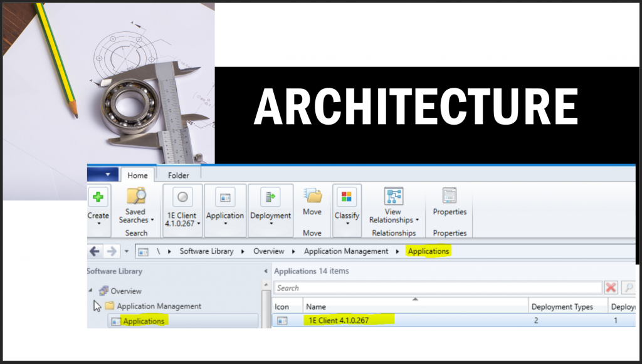The width and height of the screenshot is (642, 364).
Task: Switch to the Folder ribbon tab
Action: 178,175
